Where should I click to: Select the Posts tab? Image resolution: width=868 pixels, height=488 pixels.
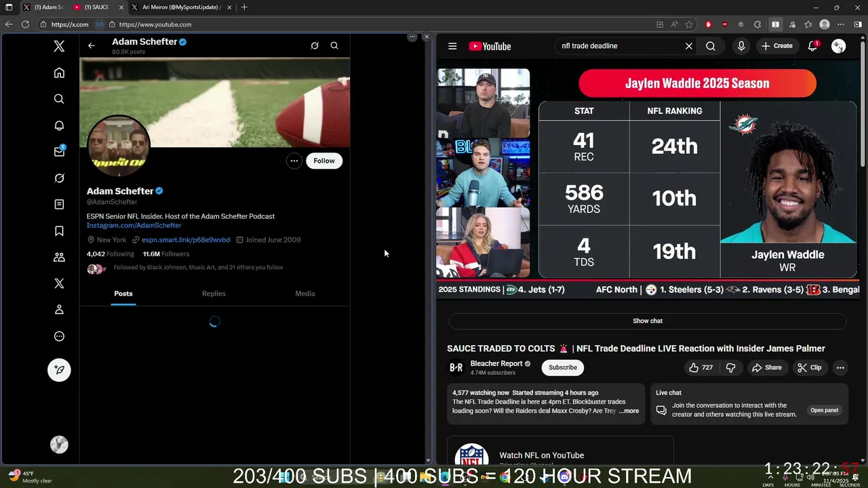(x=123, y=293)
